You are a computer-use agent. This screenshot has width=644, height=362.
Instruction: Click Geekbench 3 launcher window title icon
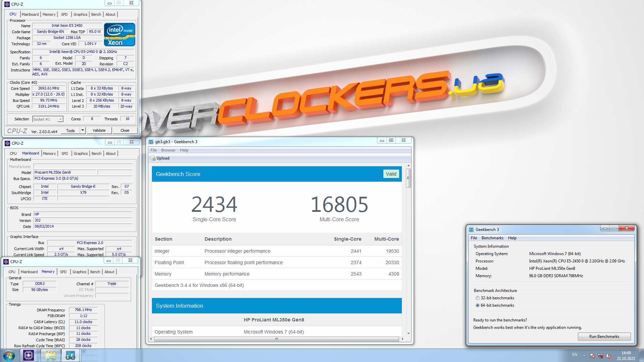pyautogui.click(x=471, y=230)
